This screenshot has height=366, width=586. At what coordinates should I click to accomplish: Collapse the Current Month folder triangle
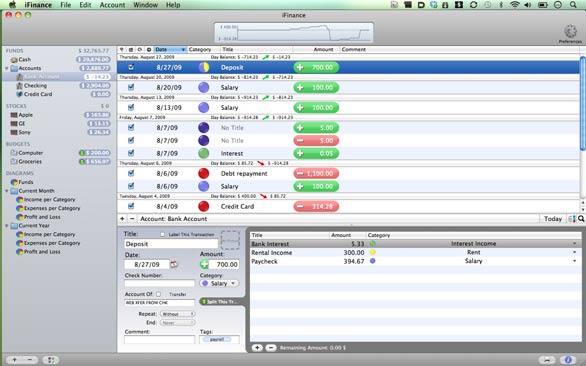[x=7, y=191]
